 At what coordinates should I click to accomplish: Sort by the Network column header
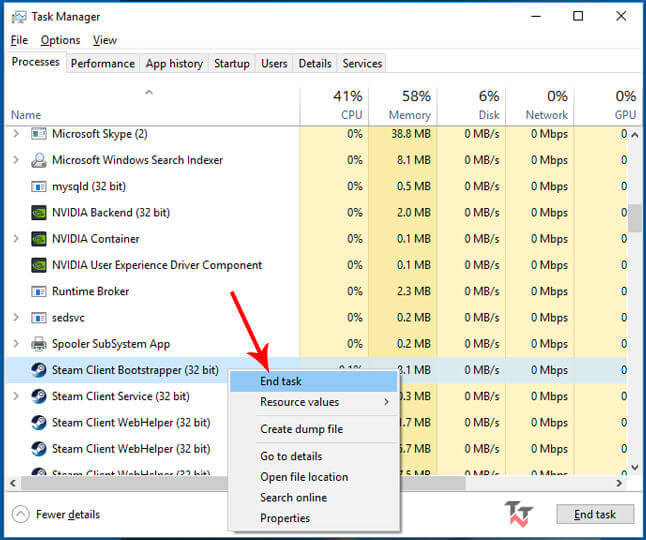tap(540, 106)
